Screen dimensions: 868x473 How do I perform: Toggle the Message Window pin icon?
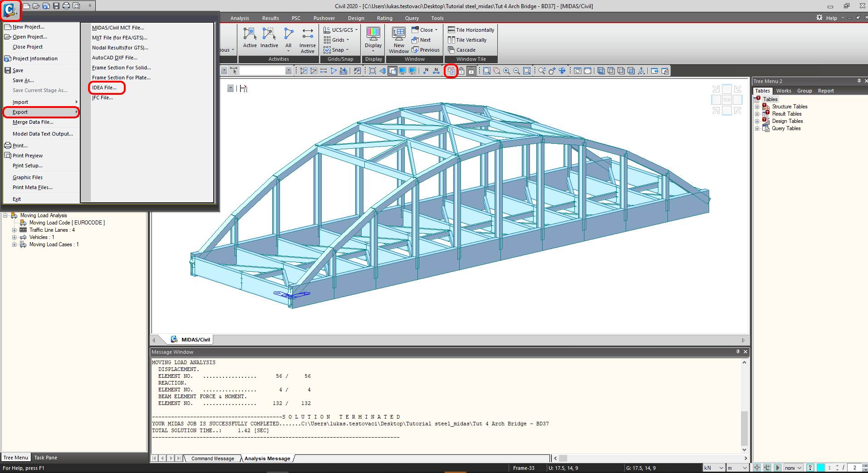tap(738, 351)
